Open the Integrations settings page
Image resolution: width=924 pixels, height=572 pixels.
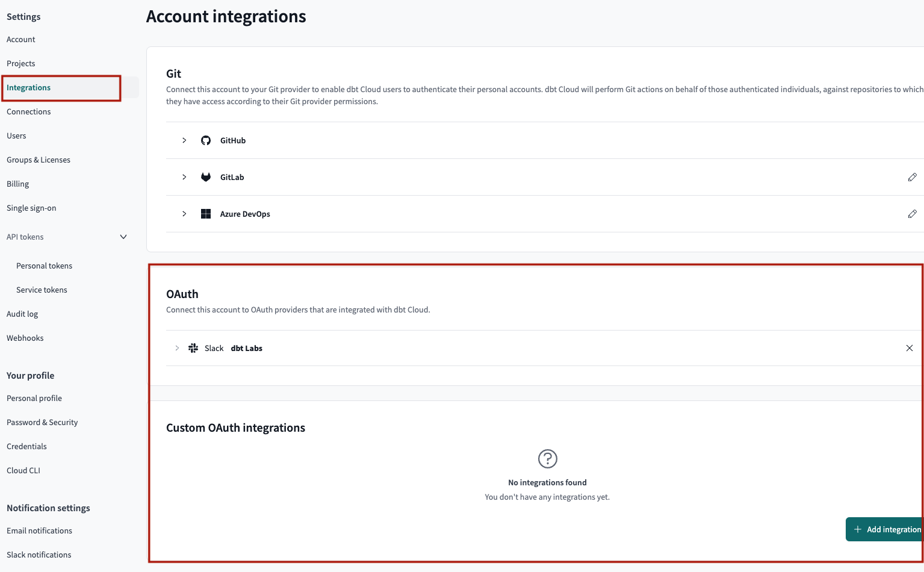28,87
